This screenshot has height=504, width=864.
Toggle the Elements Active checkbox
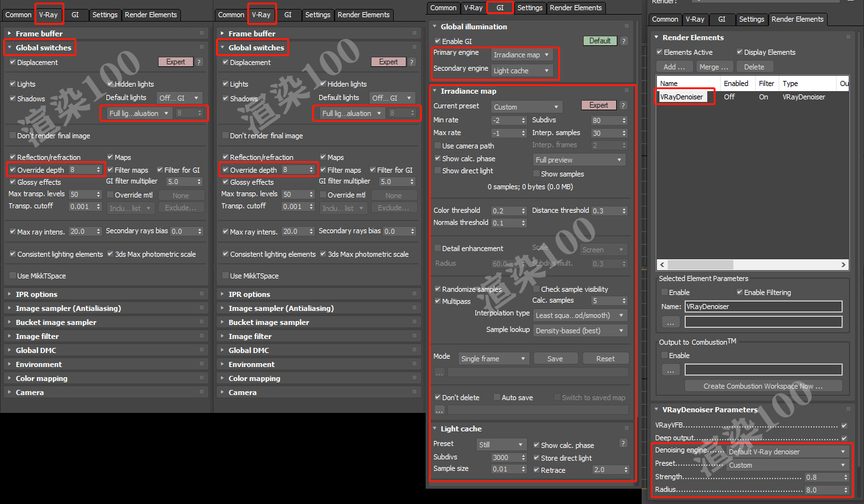tap(659, 52)
